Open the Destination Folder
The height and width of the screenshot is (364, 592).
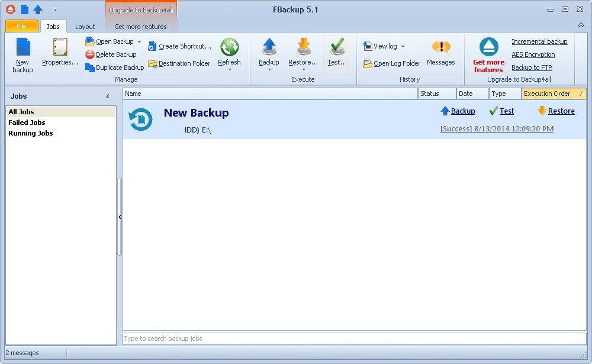pos(179,63)
